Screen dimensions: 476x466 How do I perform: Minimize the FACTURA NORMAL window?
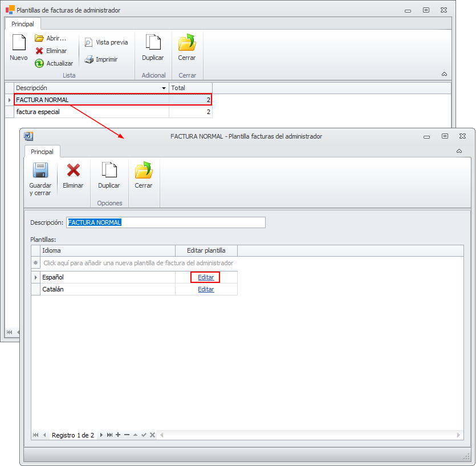tap(426, 137)
